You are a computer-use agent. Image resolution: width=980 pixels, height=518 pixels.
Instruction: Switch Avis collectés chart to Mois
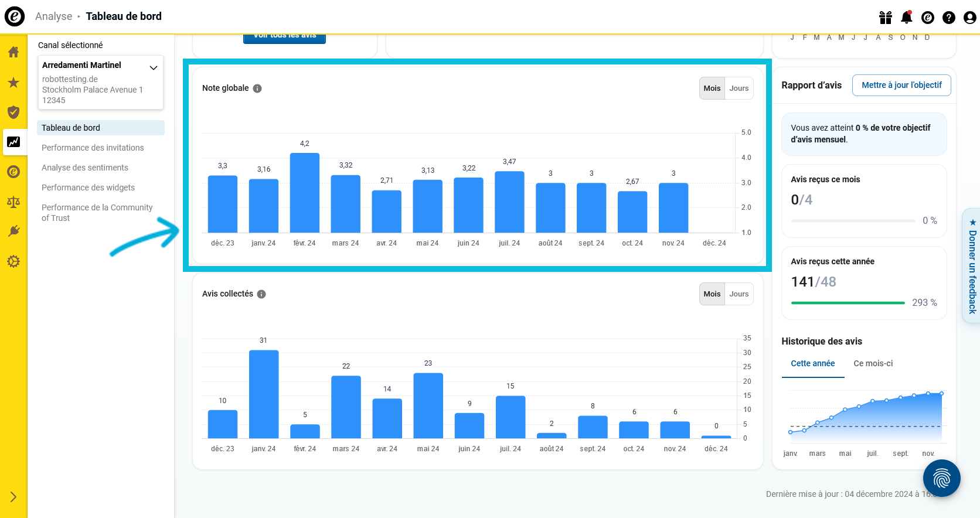[712, 294]
